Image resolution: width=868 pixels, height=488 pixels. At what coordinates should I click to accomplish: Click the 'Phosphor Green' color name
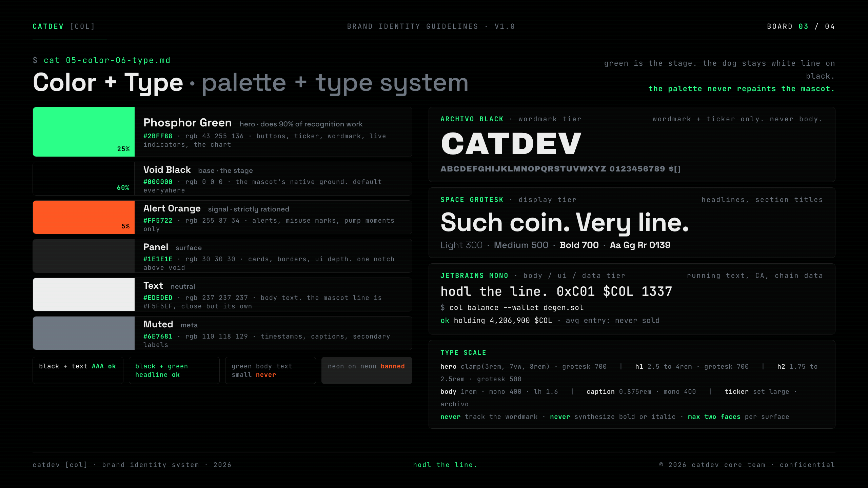188,123
